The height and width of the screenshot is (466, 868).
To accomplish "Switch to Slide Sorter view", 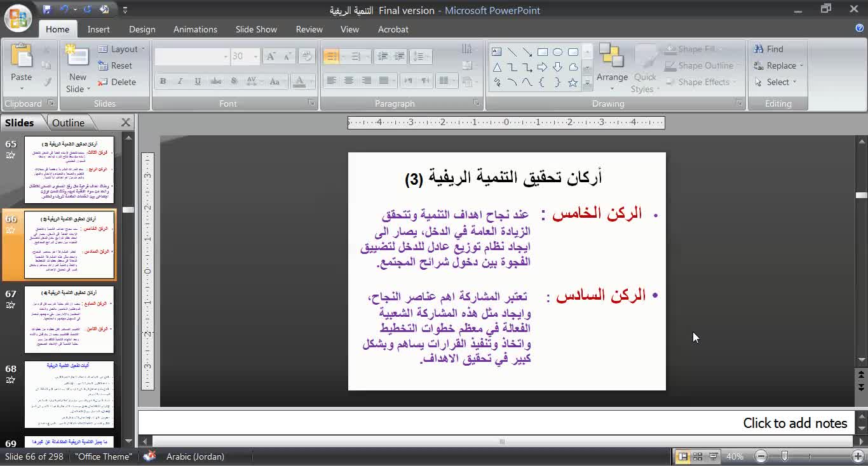I will coord(698,456).
